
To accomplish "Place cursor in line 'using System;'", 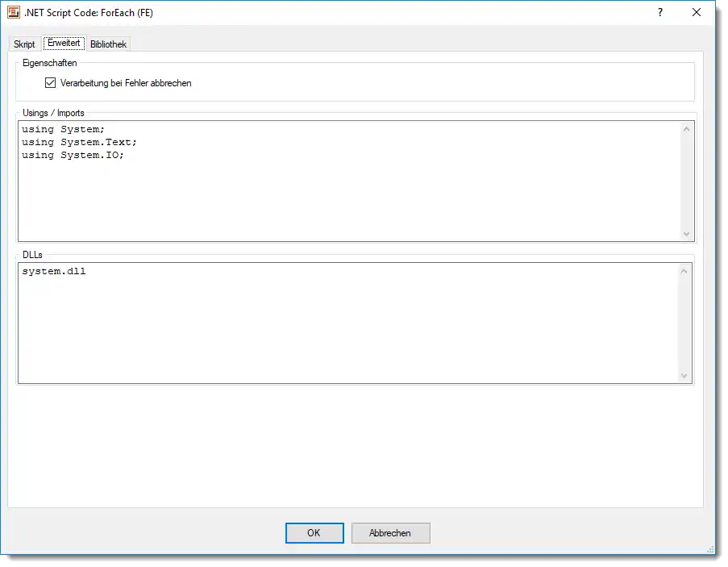I will pos(63,129).
